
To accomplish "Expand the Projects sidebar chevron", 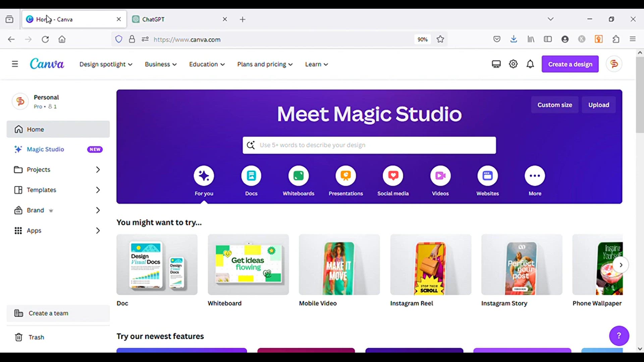I will pos(98,170).
